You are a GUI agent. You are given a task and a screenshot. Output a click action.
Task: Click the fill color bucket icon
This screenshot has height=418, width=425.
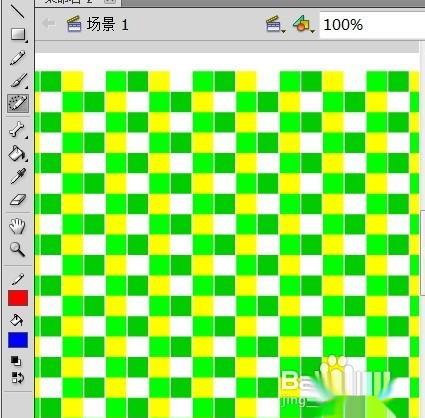point(17,320)
